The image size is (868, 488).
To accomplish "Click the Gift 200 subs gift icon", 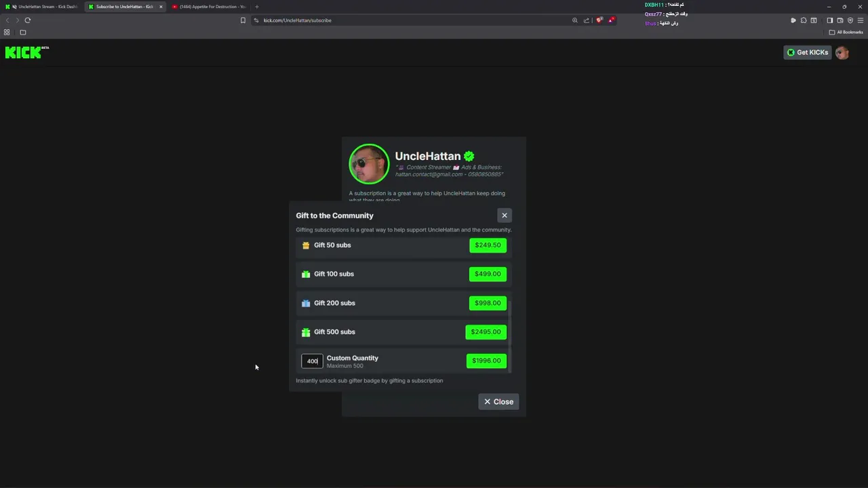I will (x=306, y=303).
